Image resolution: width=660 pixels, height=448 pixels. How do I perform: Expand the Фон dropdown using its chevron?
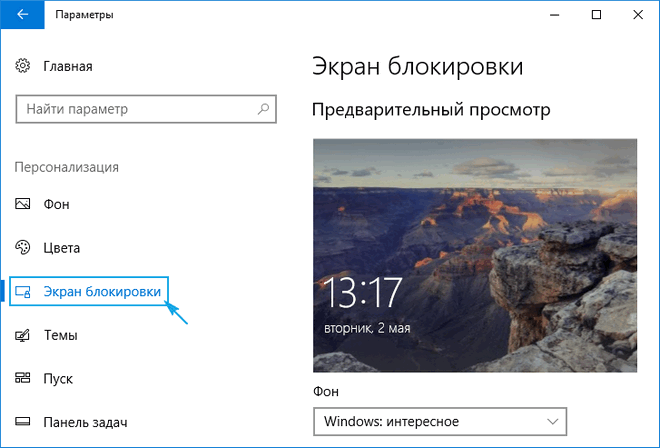click(550, 422)
